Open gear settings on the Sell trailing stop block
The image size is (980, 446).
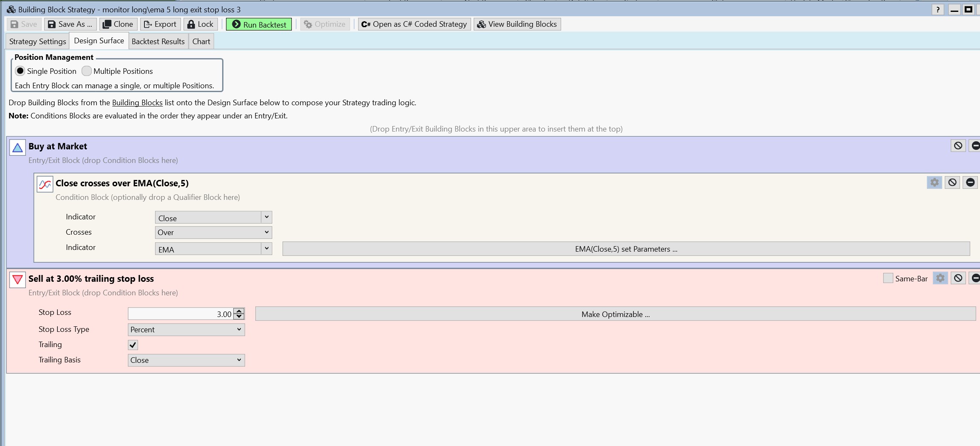coord(940,278)
